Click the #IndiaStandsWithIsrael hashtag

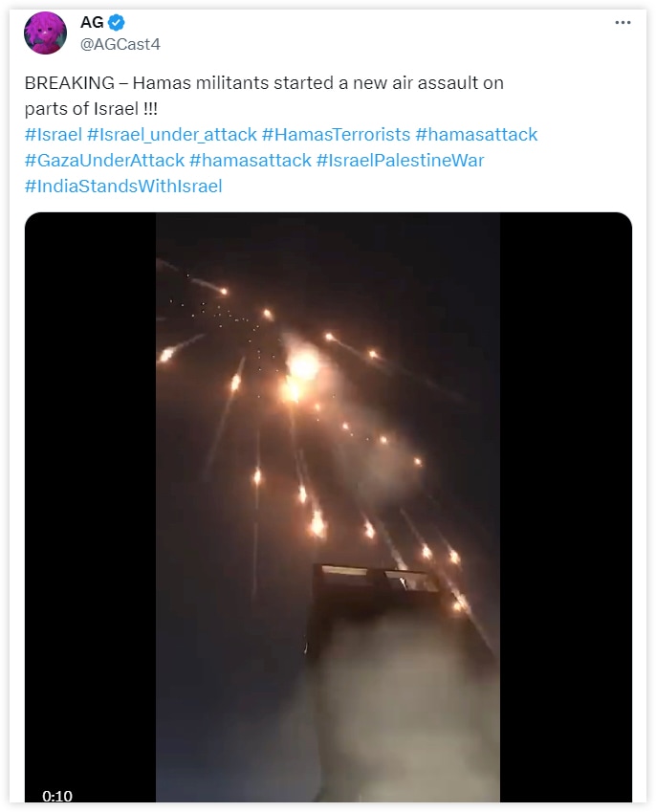click(123, 187)
